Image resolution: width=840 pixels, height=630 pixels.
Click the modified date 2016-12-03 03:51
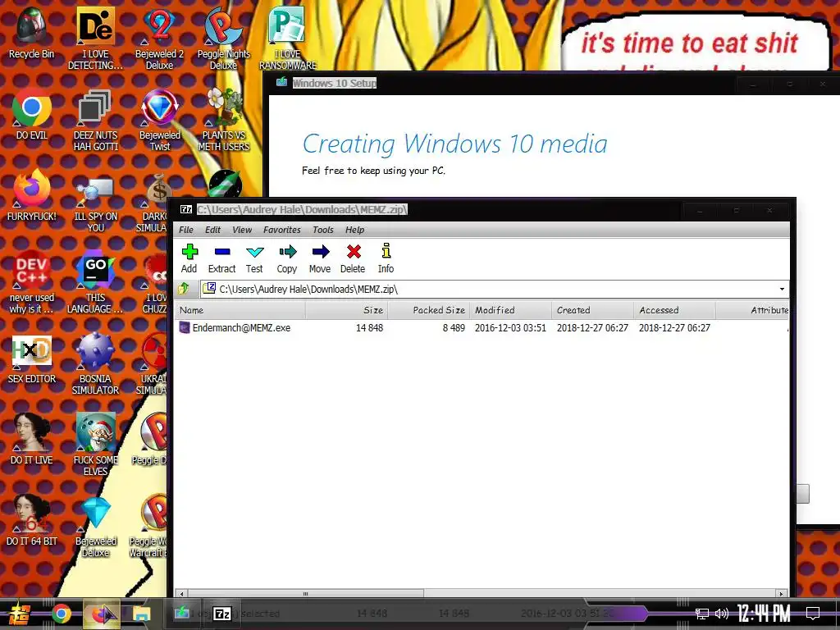[510, 328]
